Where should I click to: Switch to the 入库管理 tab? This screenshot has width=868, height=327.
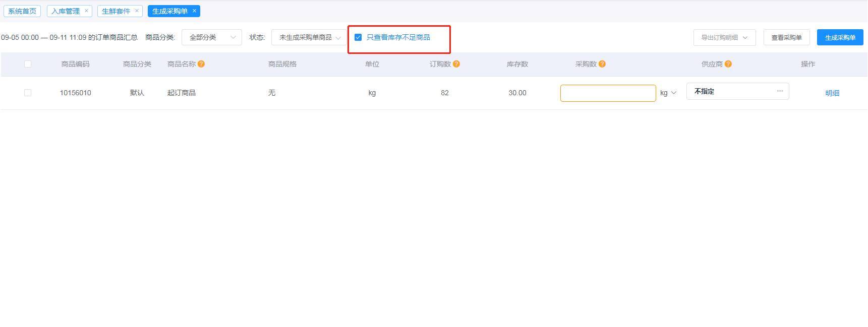coord(65,11)
